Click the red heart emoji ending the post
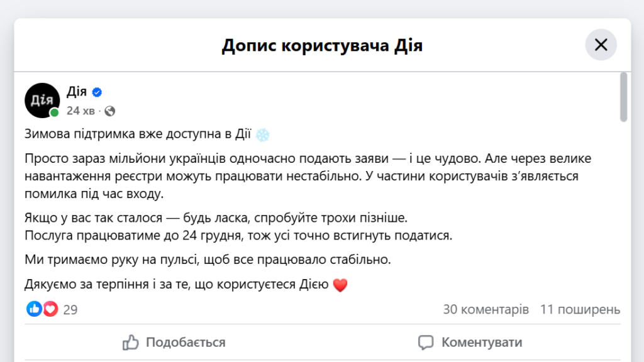This screenshot has height=362, width=644. [x=340, y=285]
